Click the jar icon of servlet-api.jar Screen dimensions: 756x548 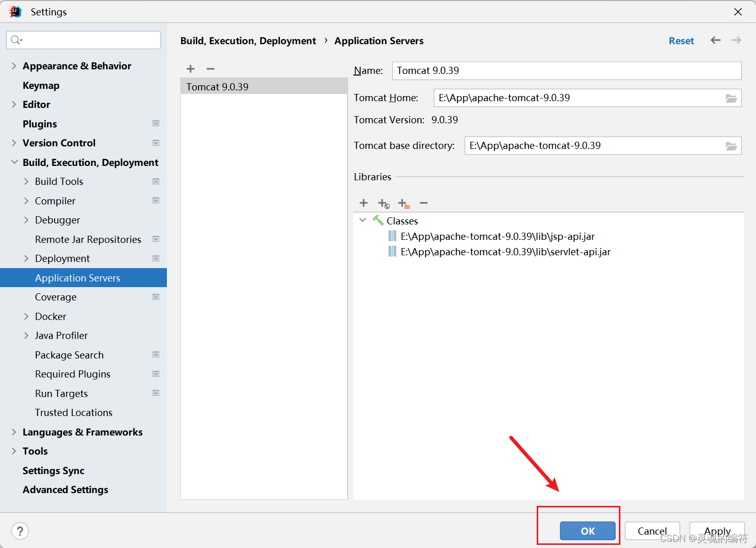click(392, 252)
